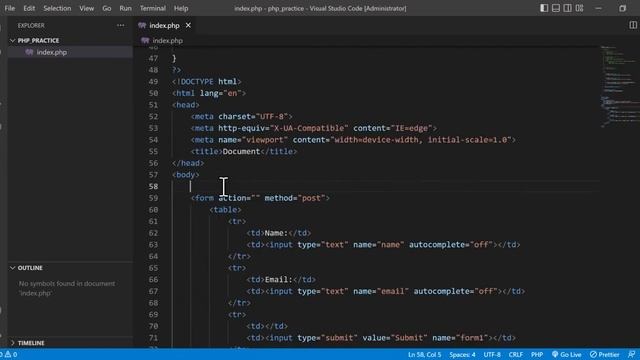The width and height of the screenshot is (640, 360).
Task: Collapse the OUTLINE section
Action: click(30, 268)
